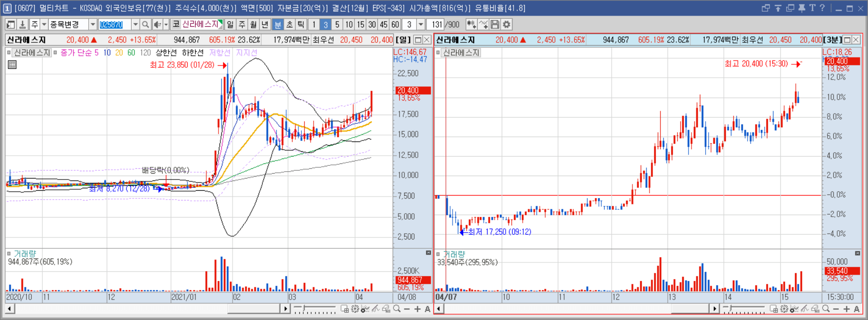This screenshot has height=320, width=868.
Task: Click the stock search magnifier icon
Action: (x=145, y=24)
